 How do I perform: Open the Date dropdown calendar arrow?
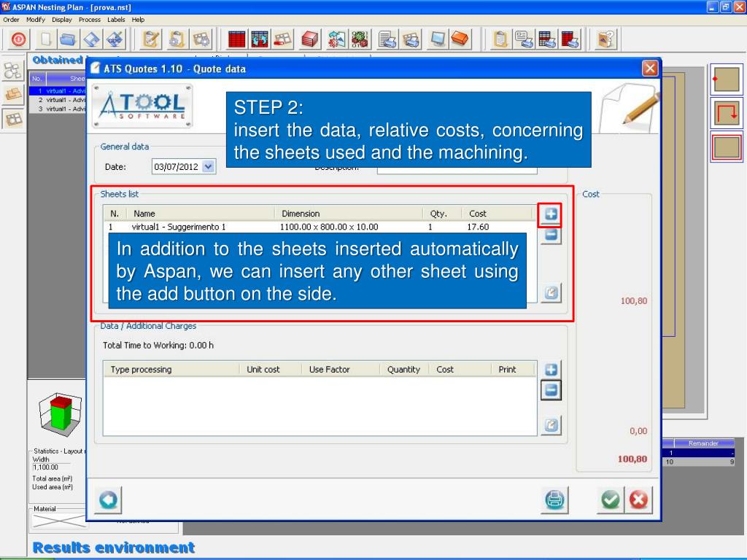pyautogui.click(x=209, y=167)
